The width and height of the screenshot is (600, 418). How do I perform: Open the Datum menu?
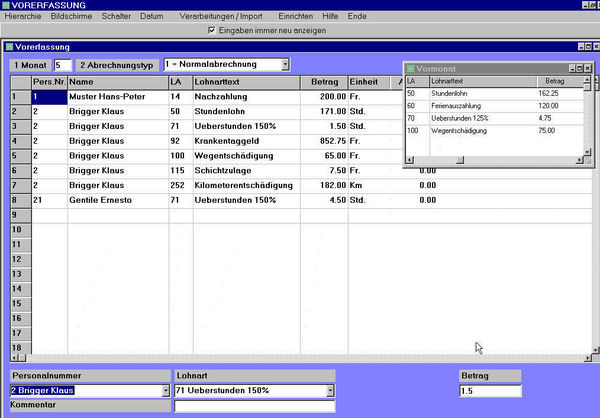(152, 16)
